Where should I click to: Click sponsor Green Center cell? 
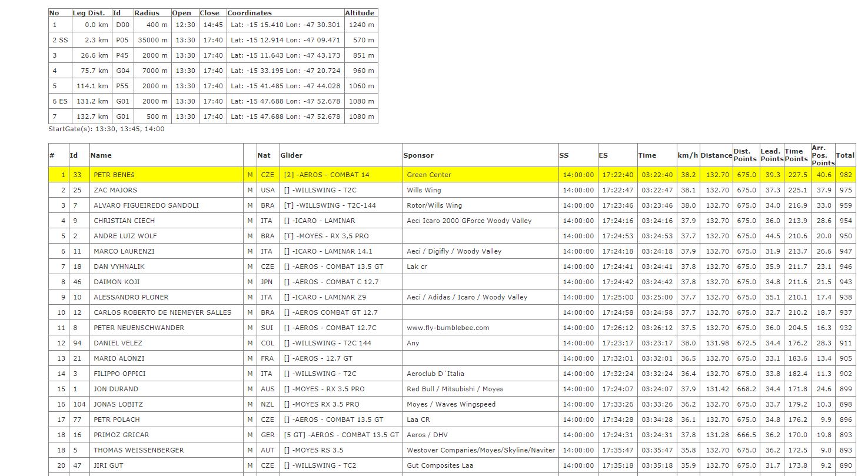(x=481, y=175)
